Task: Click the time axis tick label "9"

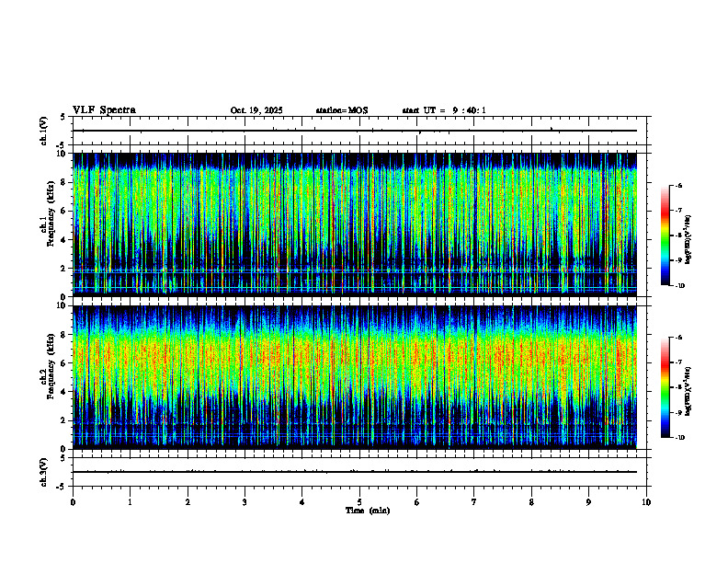Action: tap(588, 502)
